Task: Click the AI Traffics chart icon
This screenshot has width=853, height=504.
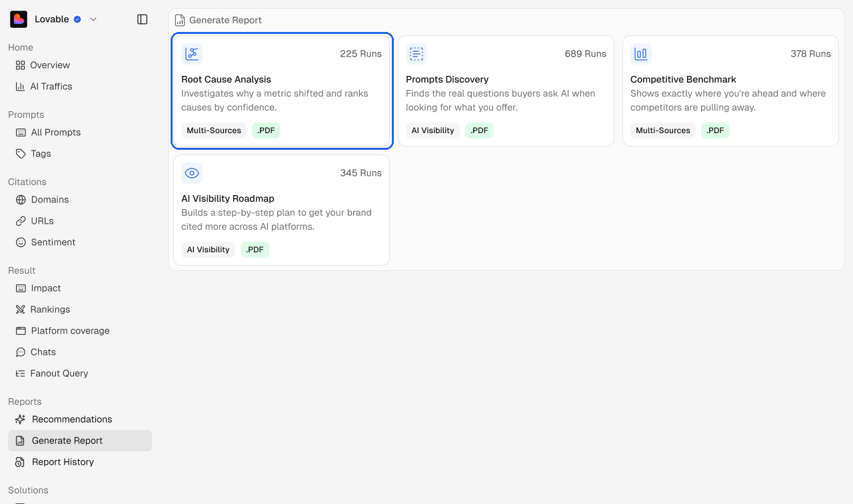Action: click(20, 87)
